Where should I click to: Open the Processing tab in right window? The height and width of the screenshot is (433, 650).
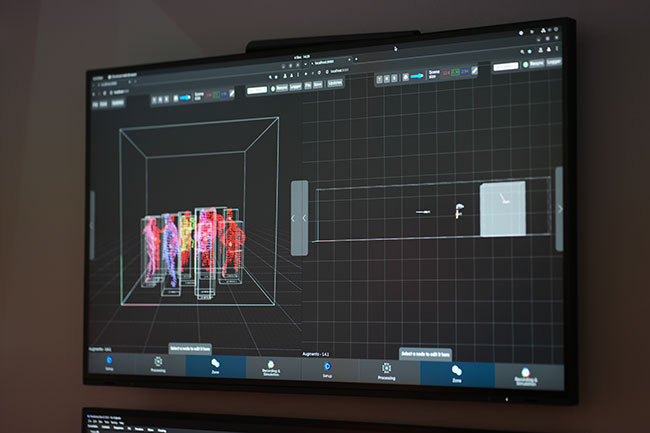point(386,372)
